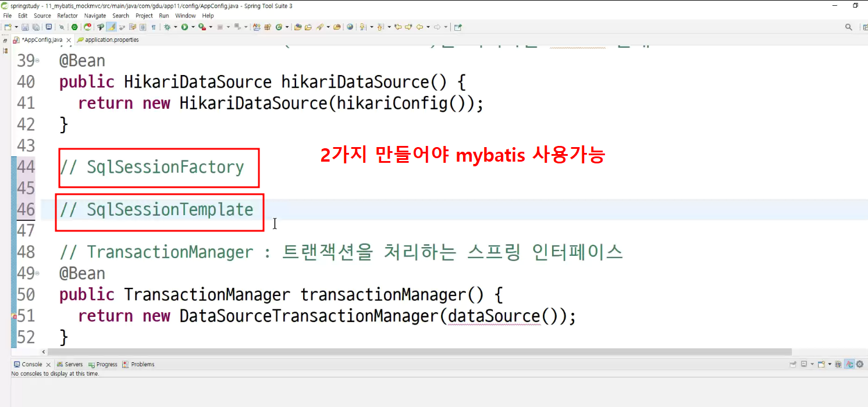Click the Run Last Tool/Coverage icon

point(202,27)
